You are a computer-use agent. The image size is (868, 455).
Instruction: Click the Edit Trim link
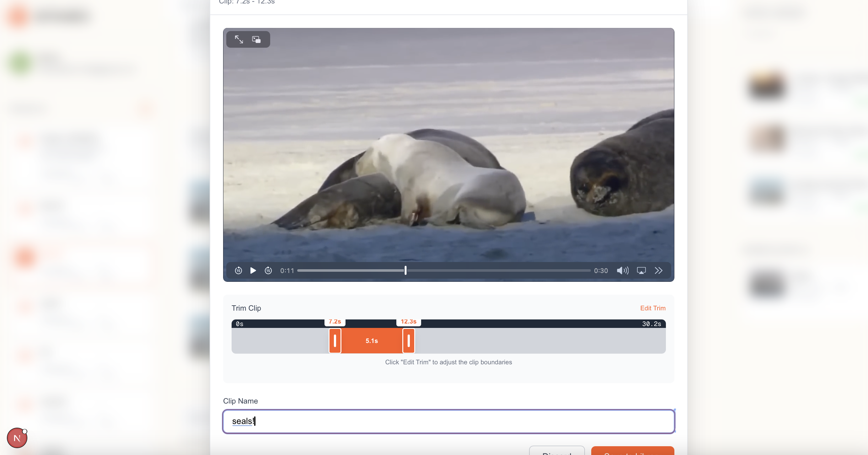(x=653, y=308)
